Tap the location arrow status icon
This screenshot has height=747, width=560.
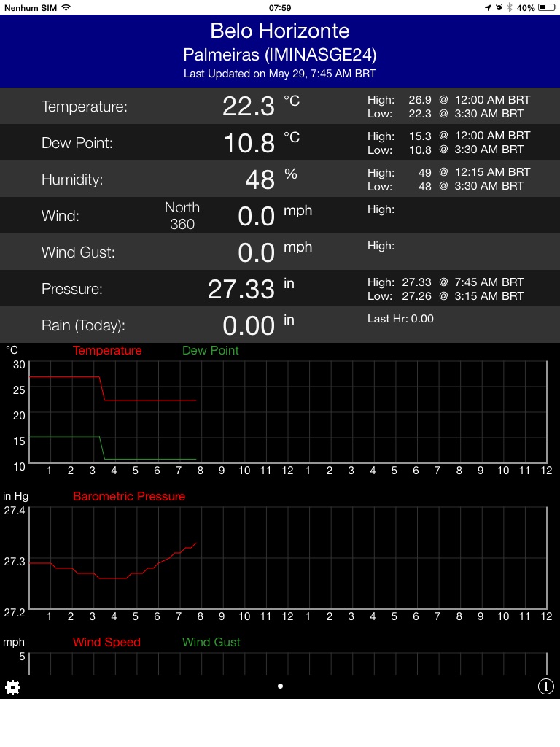click(488, 7)
